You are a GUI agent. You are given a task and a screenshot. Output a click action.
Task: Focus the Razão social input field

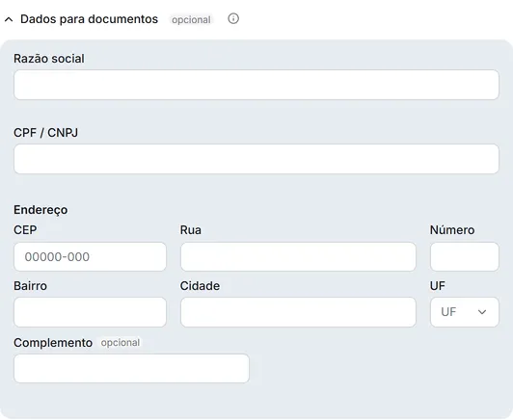tap(256, 85)
